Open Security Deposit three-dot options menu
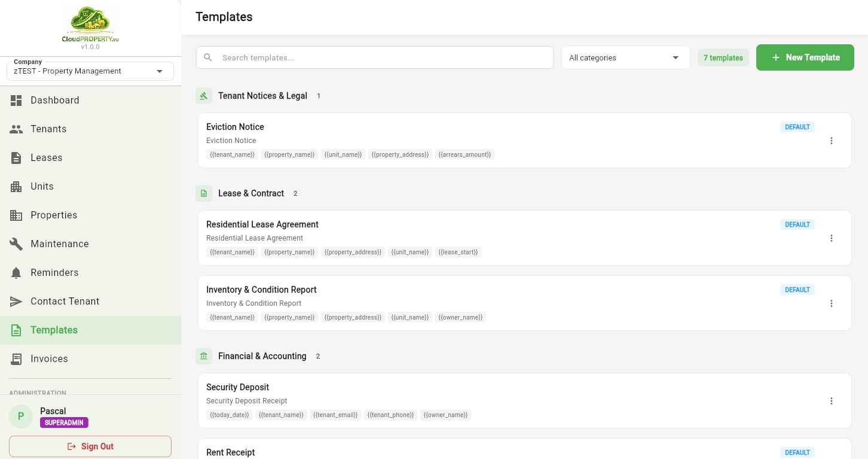Image resolution: width=868 pixels, height=459 pixels. [x=831, y=401]
